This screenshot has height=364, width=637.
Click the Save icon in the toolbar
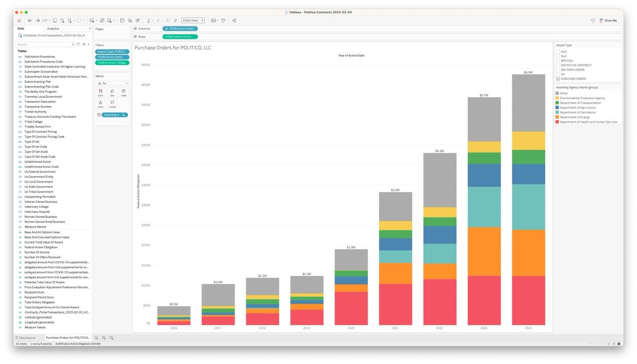55,20
